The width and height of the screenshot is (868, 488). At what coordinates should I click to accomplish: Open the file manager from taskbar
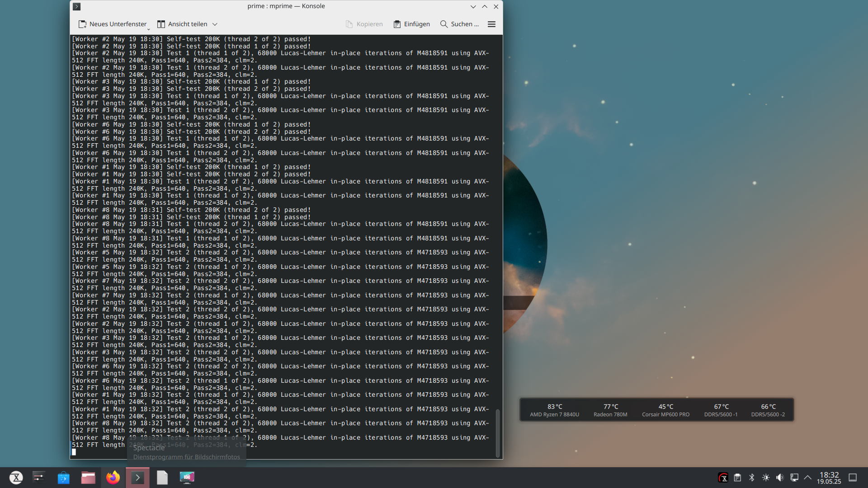88,478
